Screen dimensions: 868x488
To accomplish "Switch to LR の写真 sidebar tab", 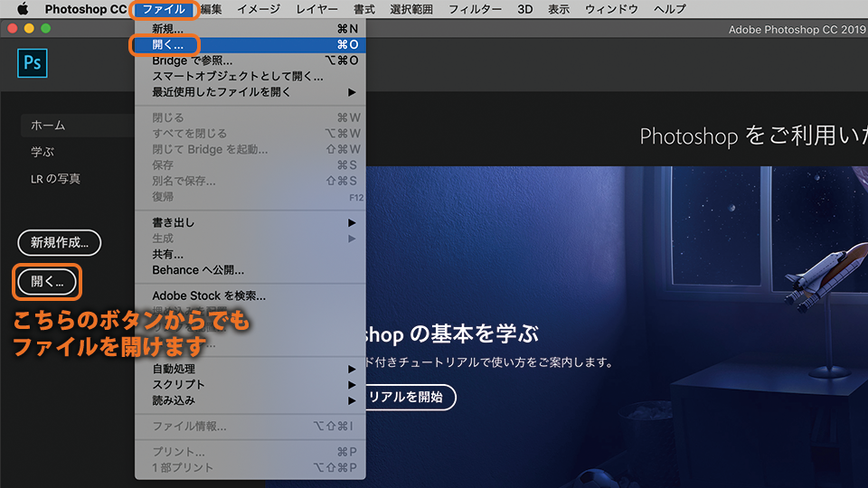I will point(55,179).
